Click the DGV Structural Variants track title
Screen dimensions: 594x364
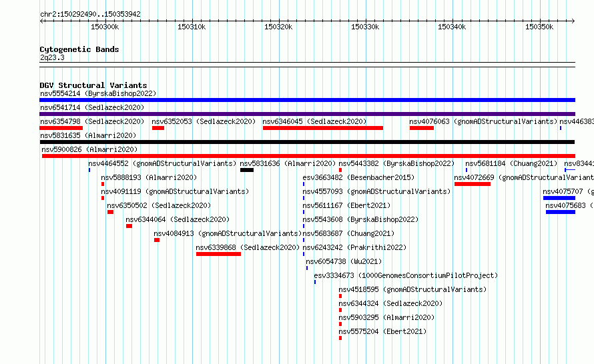[x=93, y=85]
